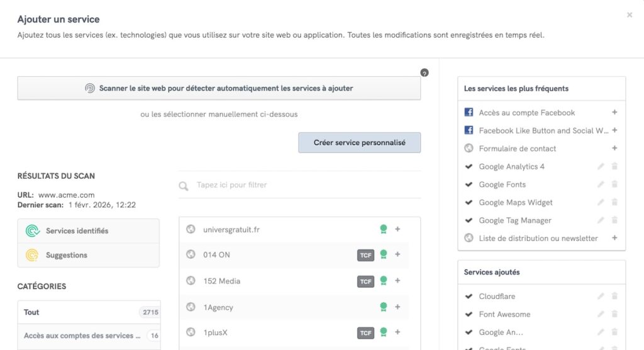
Task: Remove Cloudflare using its trash icon
Action: click(614, 296)
